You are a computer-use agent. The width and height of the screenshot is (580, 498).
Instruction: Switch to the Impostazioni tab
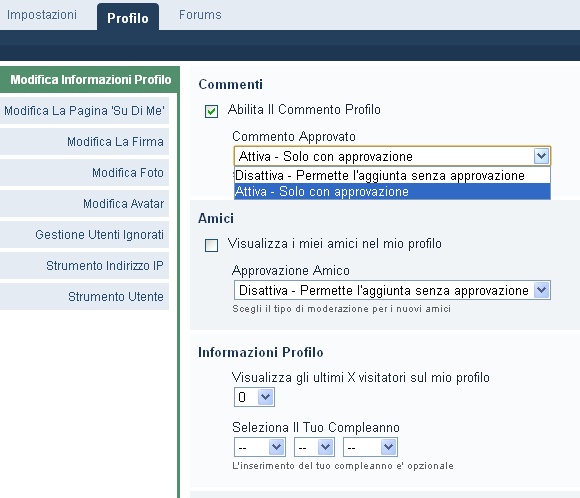pyautogui.click(x=42, y=15)
